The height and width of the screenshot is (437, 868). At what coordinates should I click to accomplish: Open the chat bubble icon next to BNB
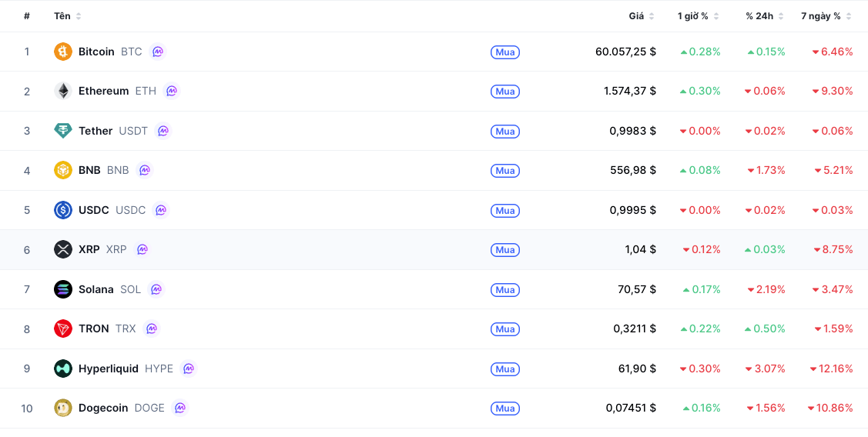coord(144,170)
